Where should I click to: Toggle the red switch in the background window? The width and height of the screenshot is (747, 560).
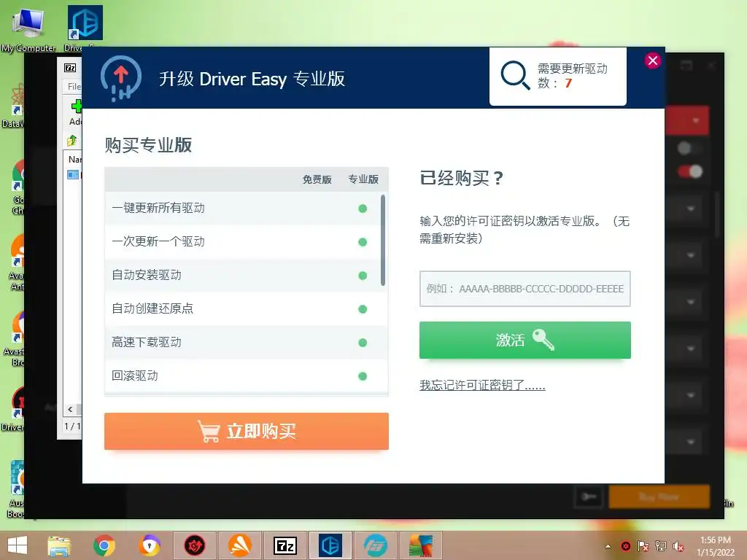[690, 171]
